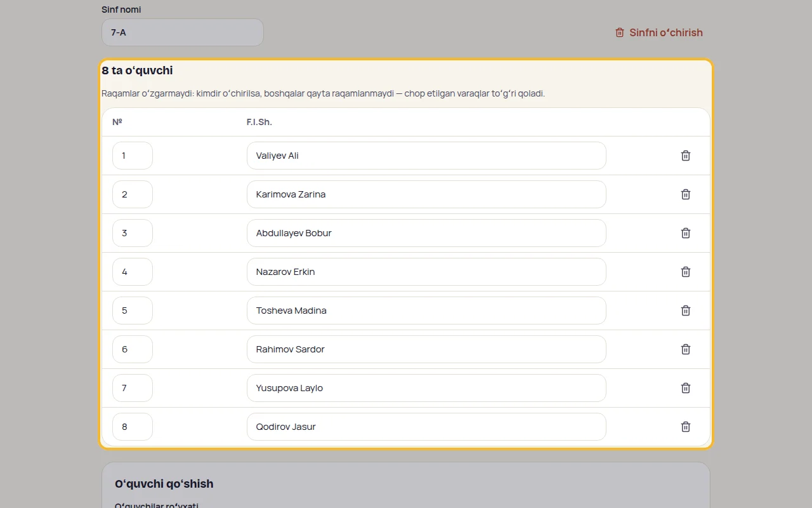Delete Yusupova Laylo via trash icon
The image size is (812, 508).
pos(686,388)
